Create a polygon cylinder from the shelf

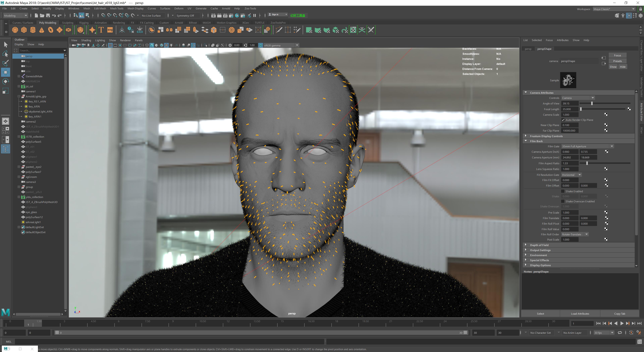point(33,30)
